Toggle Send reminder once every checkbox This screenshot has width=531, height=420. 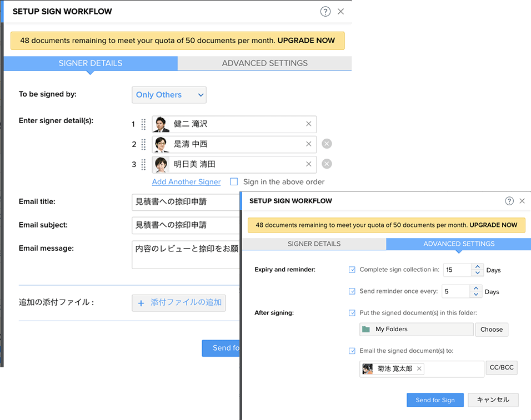pyautogui.click(x=352, y=291)
